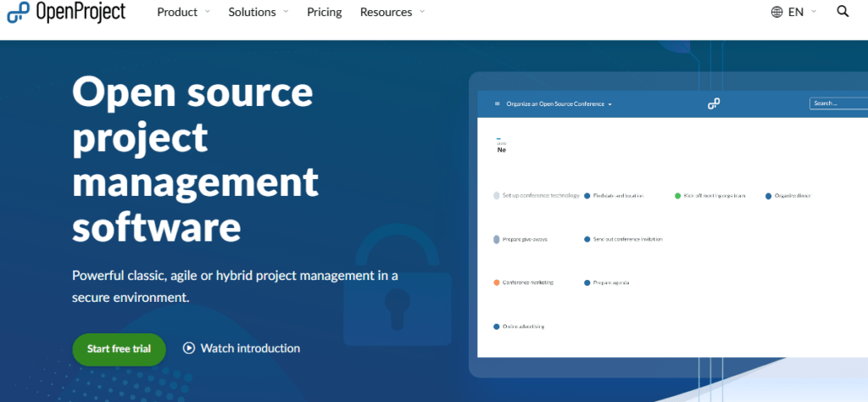Viewport: 868px width, 402px height.
Task: Select the Prepare agenda item
Action: [607, 283]
